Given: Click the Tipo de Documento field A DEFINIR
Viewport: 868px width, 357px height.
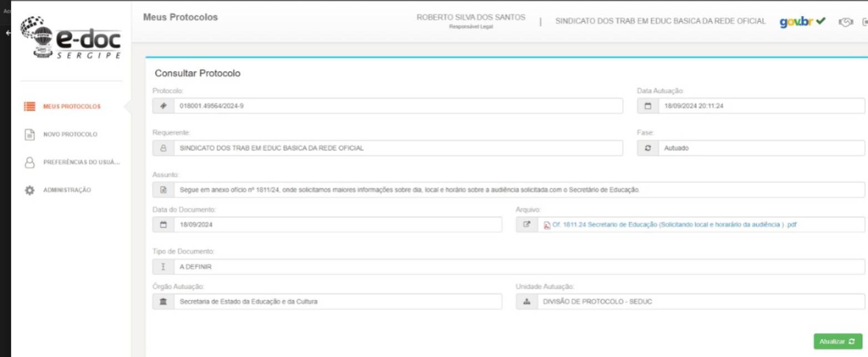Looking at the screenshot, I should [509, 267].
